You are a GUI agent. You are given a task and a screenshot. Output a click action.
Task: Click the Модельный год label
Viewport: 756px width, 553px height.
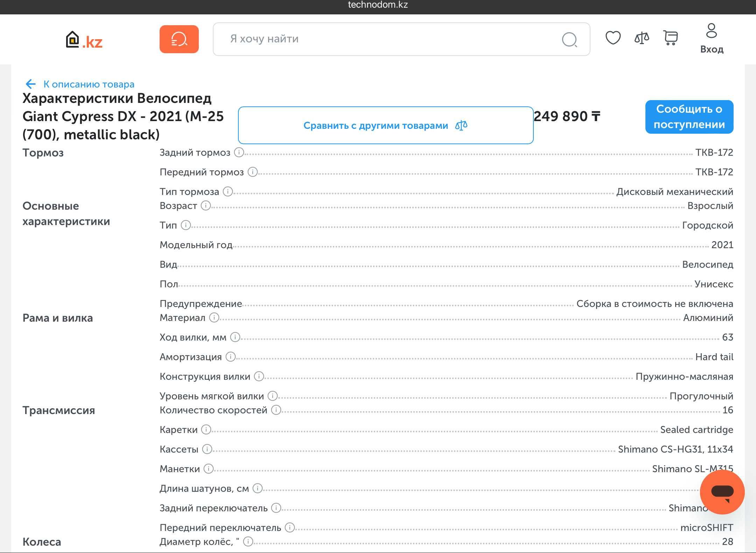pos(196,245)
